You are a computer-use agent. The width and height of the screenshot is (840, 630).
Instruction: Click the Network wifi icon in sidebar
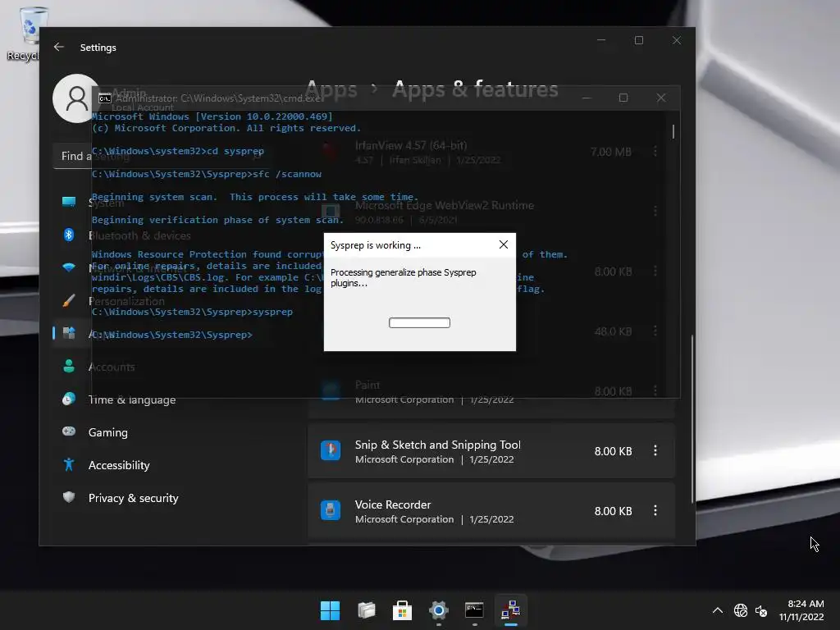click(x=69, y=267)
